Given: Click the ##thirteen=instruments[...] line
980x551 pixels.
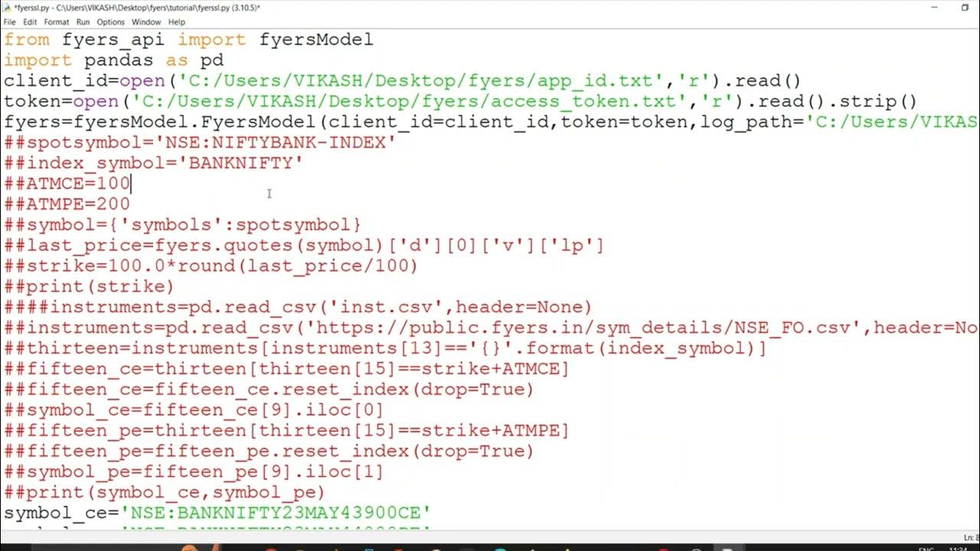Looking at the screenshot, I should point(385,349).
